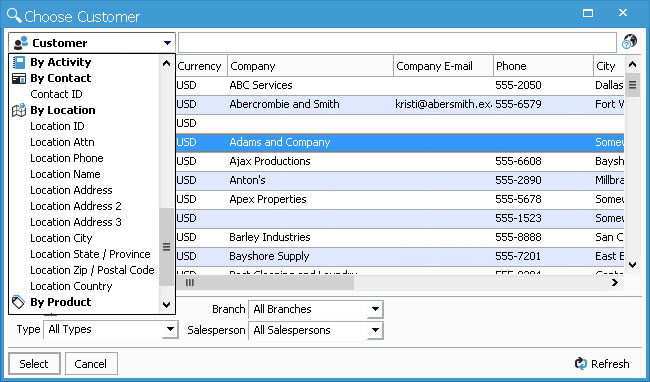Select Location City search field
This screenshot has width=650, height=382.
61,238
